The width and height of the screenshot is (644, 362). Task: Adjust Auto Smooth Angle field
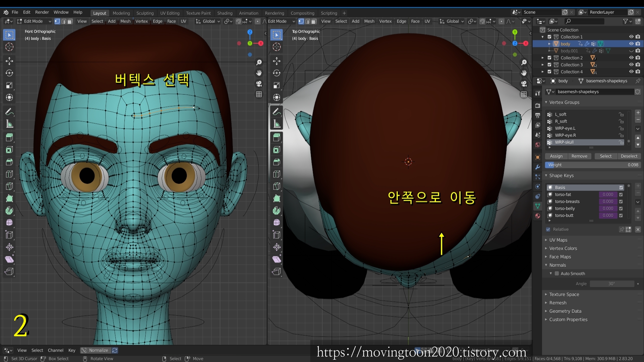tap(612, 284)
